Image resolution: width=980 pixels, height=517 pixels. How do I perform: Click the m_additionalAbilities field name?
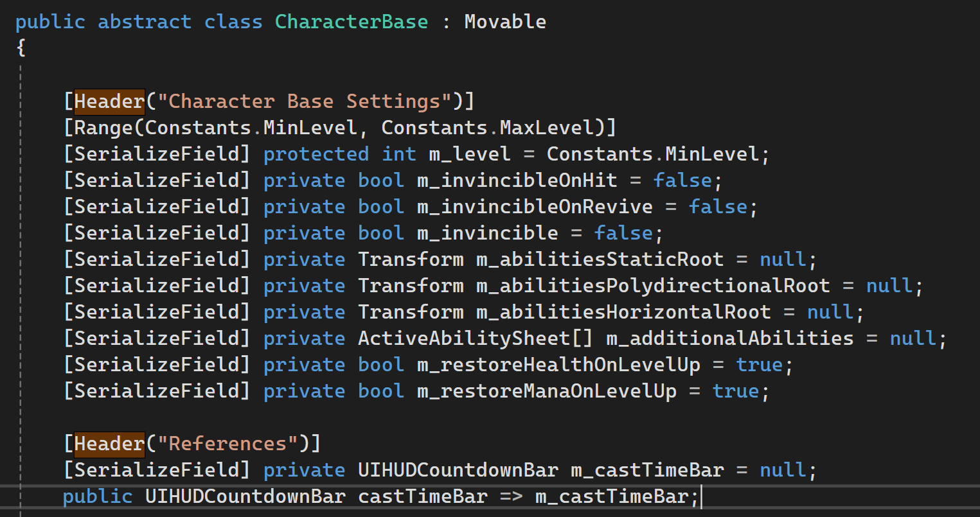click(730, 338)
